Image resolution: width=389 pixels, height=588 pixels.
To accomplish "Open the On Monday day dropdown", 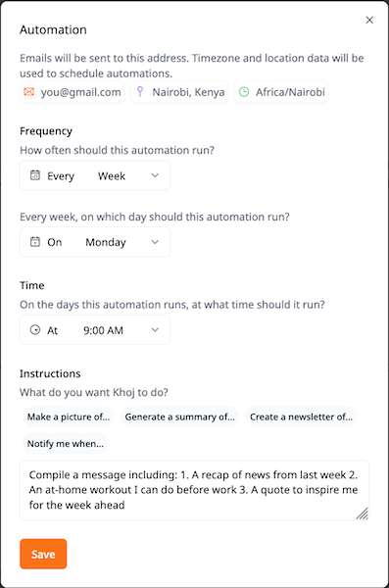I will (x=95, y=242).
